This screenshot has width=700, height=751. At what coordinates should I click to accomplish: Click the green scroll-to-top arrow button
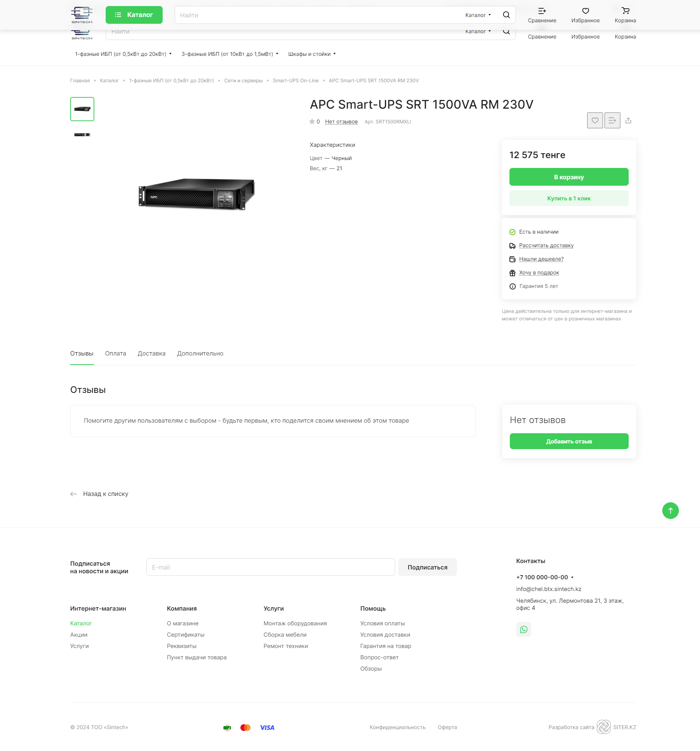pyautogui.click(x=670, y=510)
